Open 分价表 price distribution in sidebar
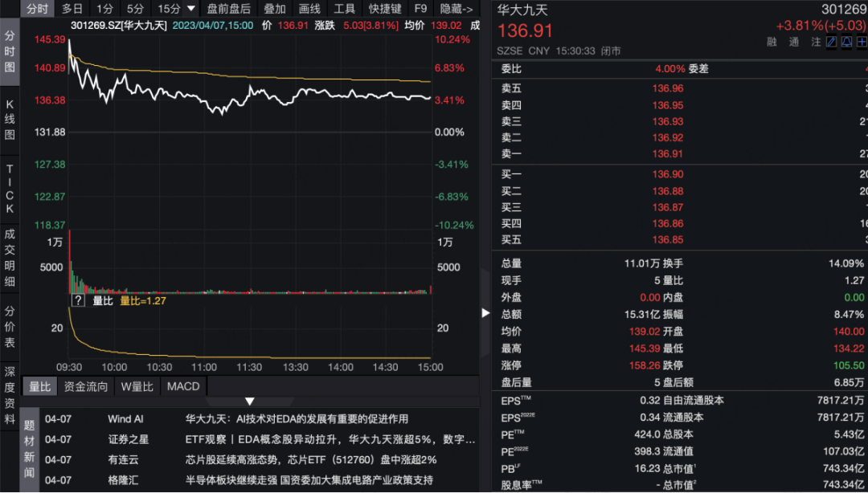 coord(10,327)
